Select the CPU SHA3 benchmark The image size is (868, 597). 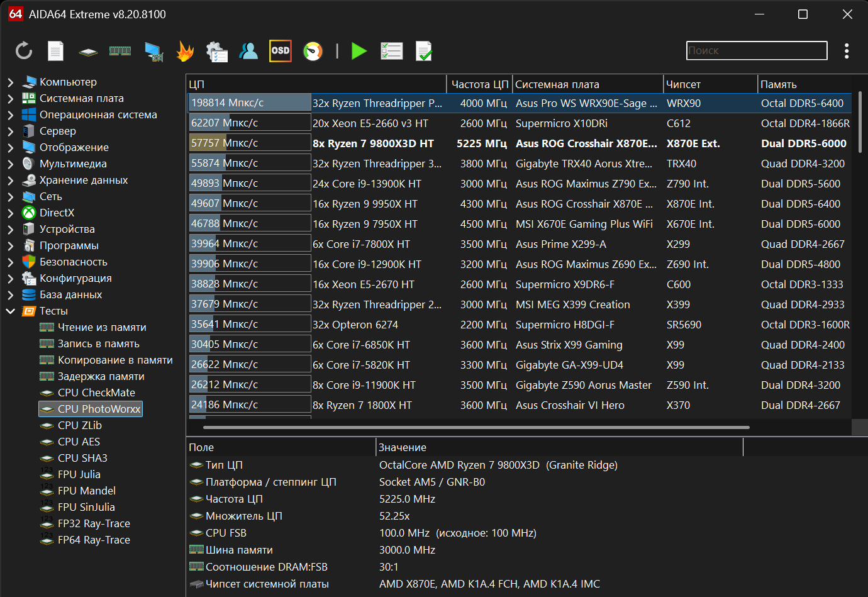point(82,458)
